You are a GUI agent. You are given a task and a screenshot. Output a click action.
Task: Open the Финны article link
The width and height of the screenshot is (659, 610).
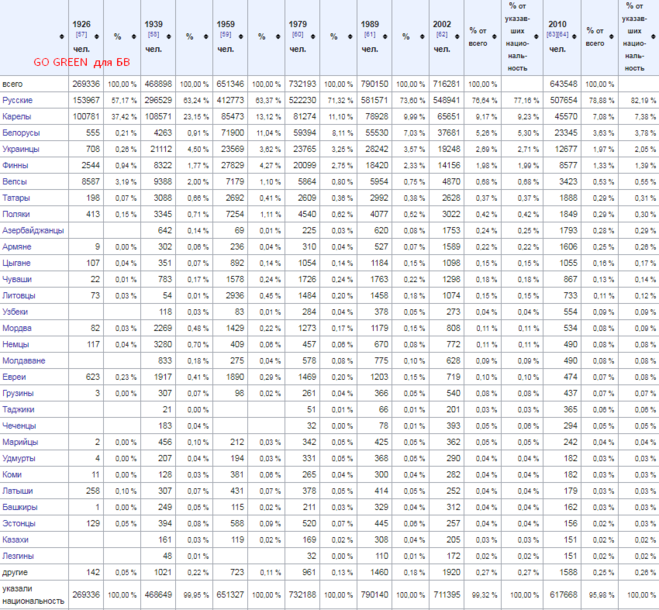pyautogui.click(x=18, y=166)
